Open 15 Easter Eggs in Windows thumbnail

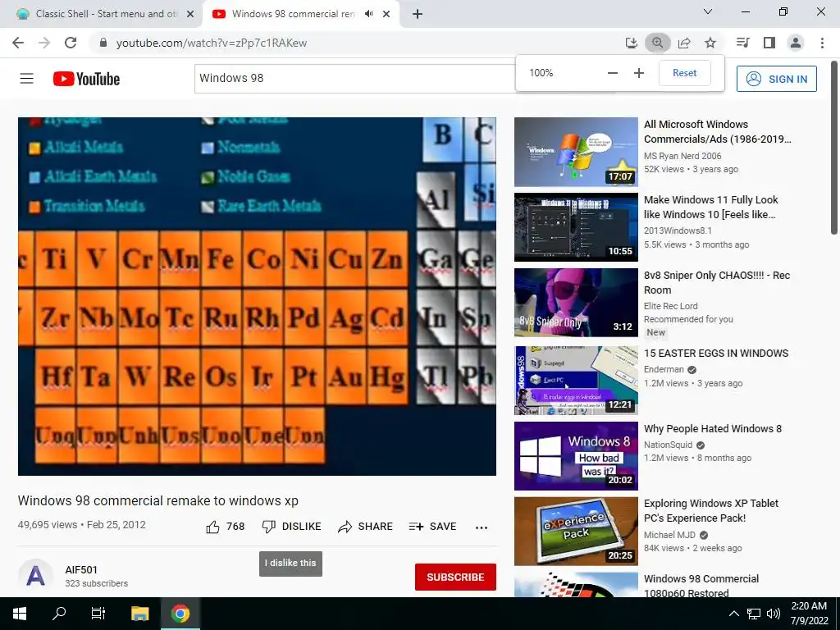pyautogui.click(x=576, y=381)
